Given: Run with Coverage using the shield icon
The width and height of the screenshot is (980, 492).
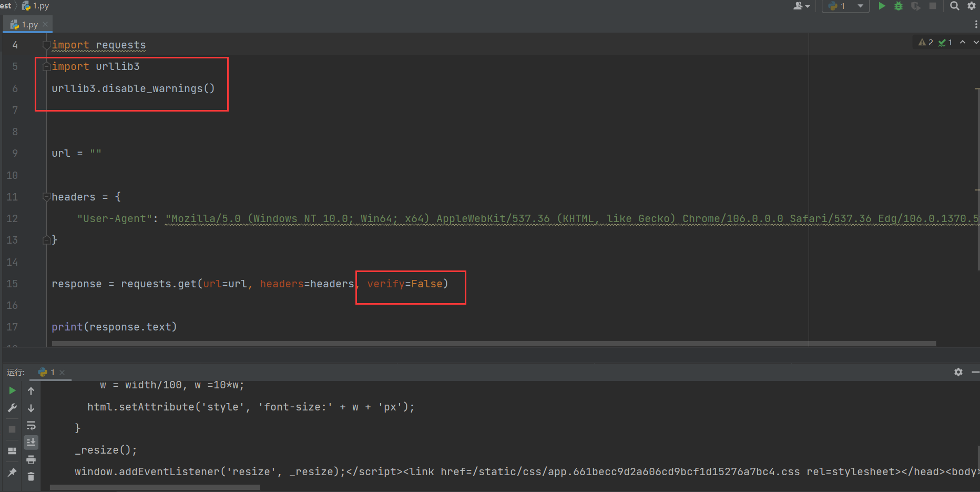Looking at the screenshot, I should [x=916, y=6].
